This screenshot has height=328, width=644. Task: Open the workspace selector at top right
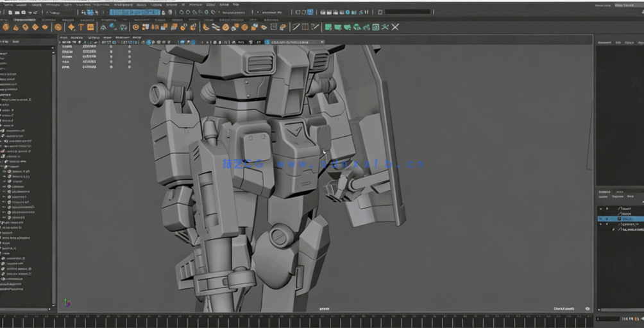point(624,5)
